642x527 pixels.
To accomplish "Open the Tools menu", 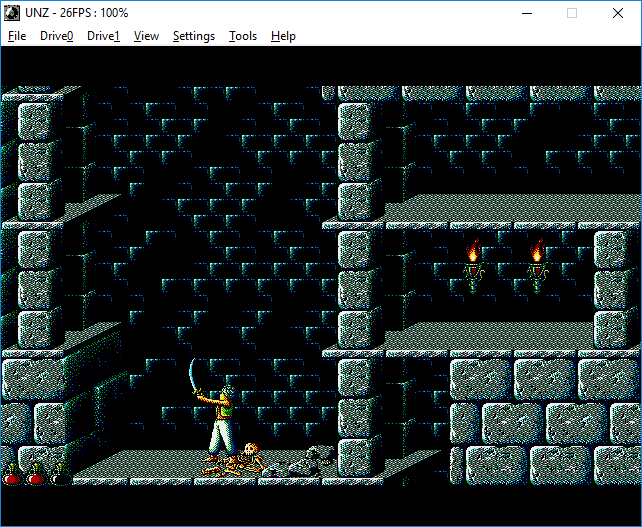I will coord(243,36).
